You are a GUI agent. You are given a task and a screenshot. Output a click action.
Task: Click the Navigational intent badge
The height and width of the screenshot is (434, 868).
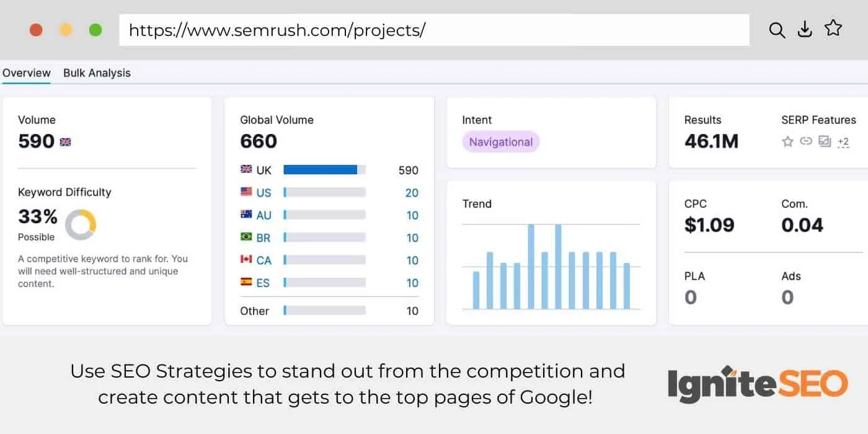point(501,142)
